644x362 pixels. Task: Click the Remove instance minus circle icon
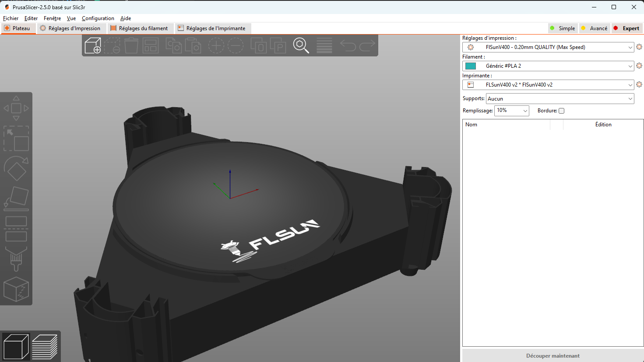[x=235, y=45]
